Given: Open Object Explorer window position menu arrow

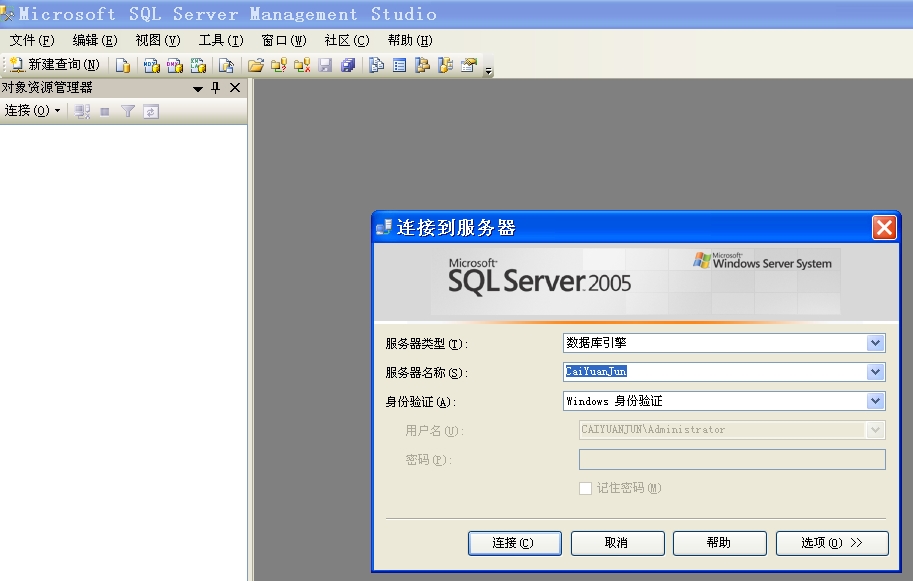Looking at the screenshot, I should pos(198,88).
